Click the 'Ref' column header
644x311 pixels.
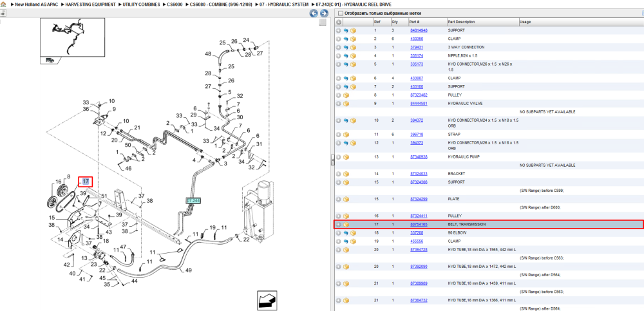pyautogui.click(x=377, y=22)
